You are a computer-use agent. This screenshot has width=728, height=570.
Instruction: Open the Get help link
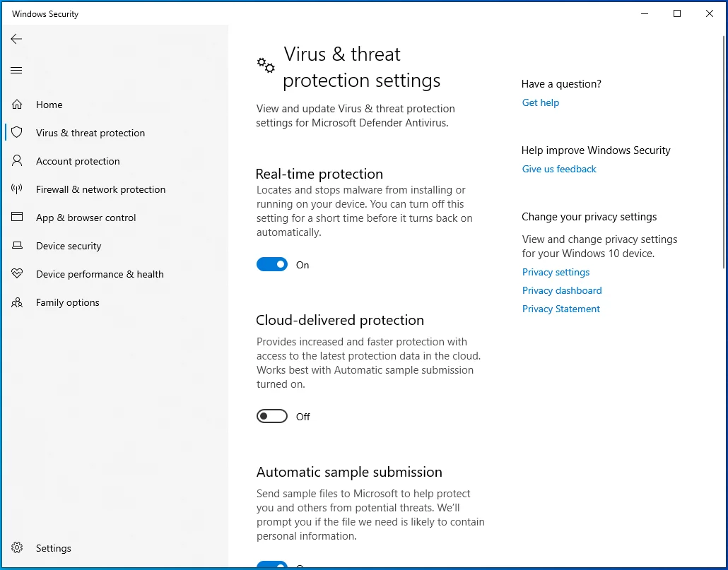[541, 102]
